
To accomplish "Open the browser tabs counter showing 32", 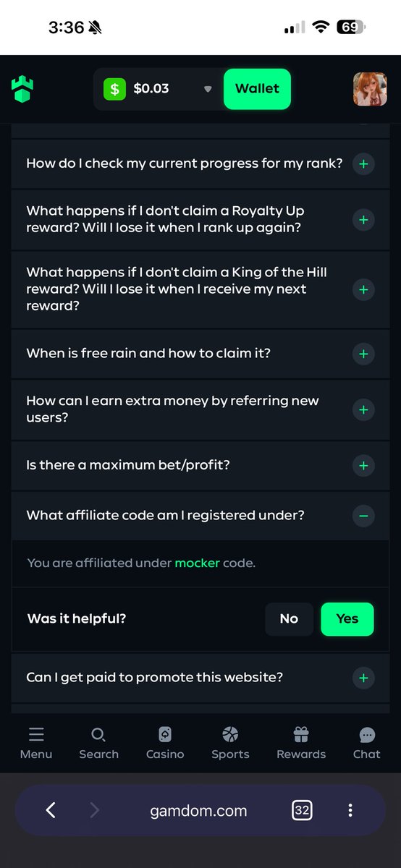I will click(x=303, y=810).
